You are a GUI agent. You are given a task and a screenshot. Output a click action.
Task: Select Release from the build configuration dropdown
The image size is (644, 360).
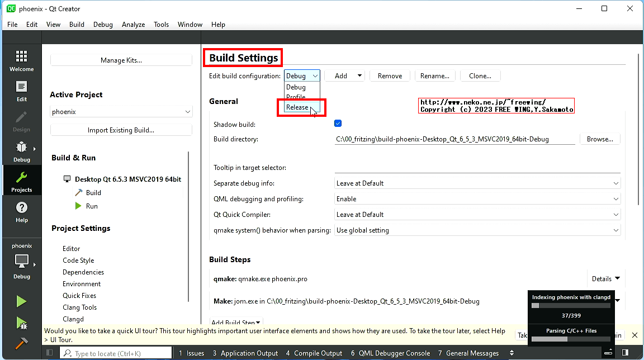(x=297, y=107)
